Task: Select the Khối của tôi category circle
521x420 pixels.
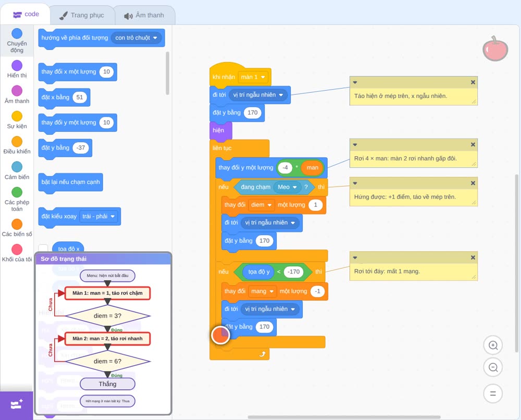Action: (17, 249)
